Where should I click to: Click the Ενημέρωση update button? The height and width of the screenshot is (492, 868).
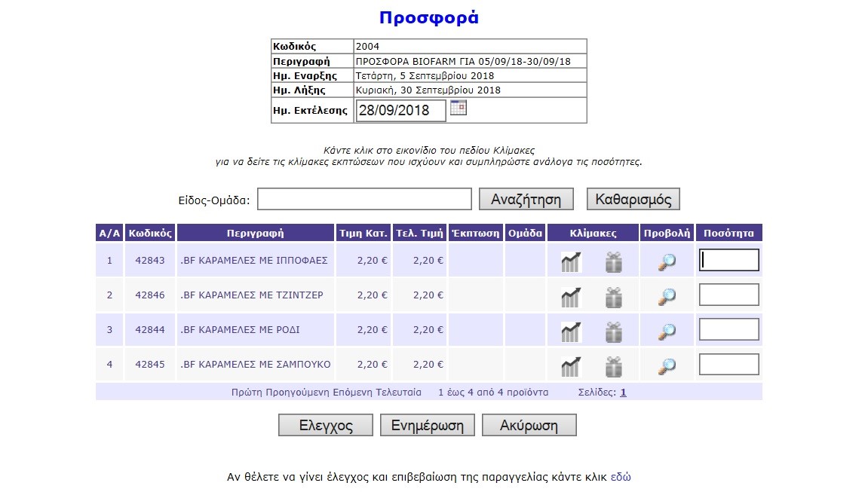(428, 425)
